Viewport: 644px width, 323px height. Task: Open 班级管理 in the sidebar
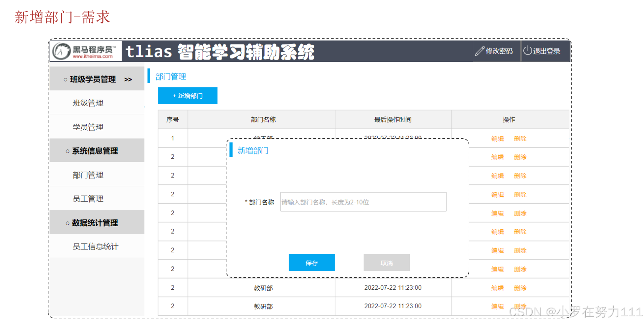tap(88, 103)
